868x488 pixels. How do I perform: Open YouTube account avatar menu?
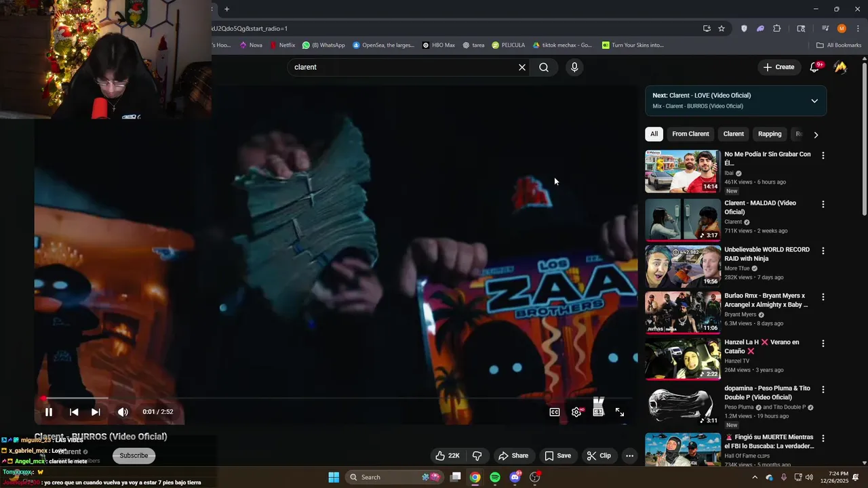click(840, 67)
